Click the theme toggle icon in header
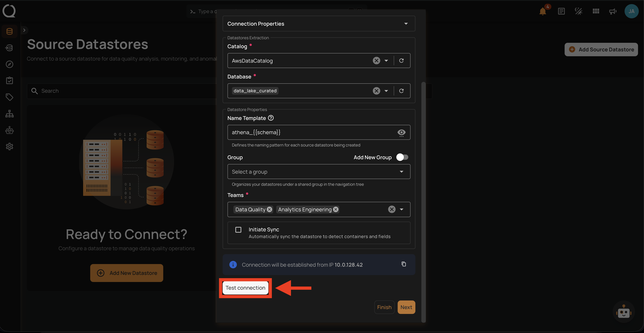This screenshot has height=333, width=644. (578, 11)
